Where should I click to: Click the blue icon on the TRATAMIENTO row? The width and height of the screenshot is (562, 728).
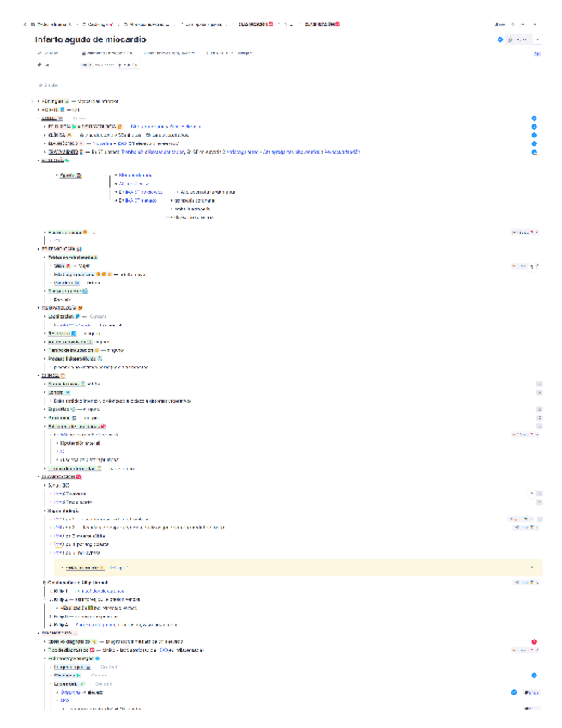[535, 152]
